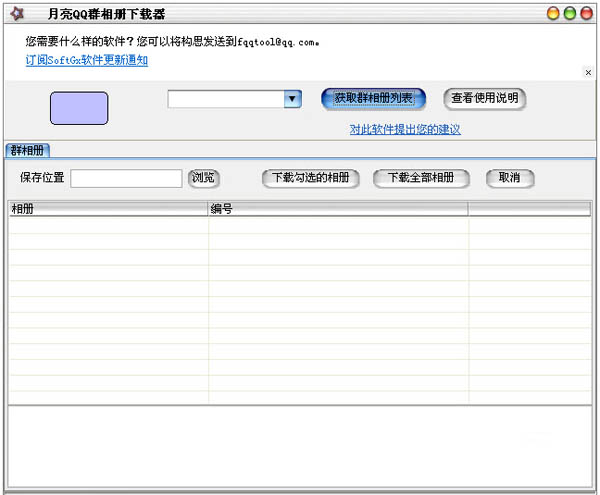
Task: Open the group selection dropdown arrow
Action: click(292, 99)
